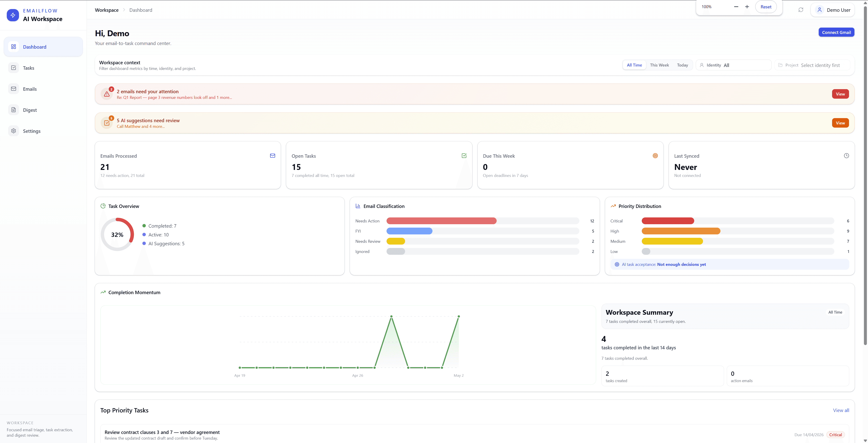Click the Open Tasks checkmark icon

coord(464,155)
